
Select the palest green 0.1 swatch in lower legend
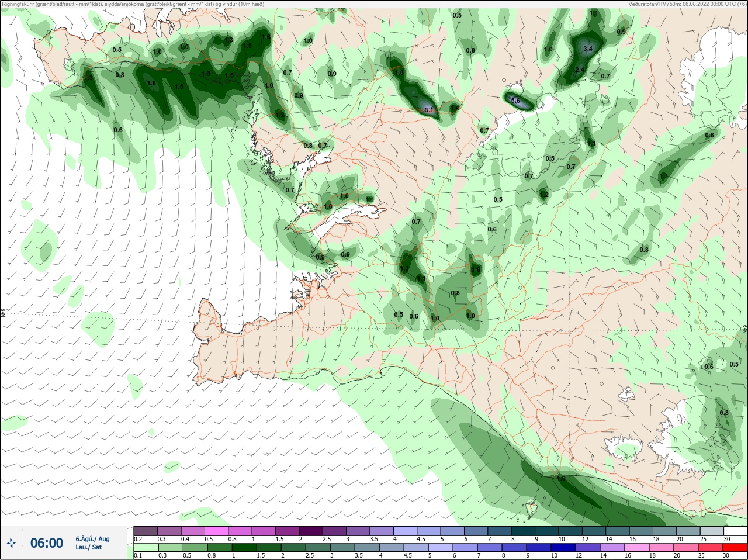[x=146, y=548]
